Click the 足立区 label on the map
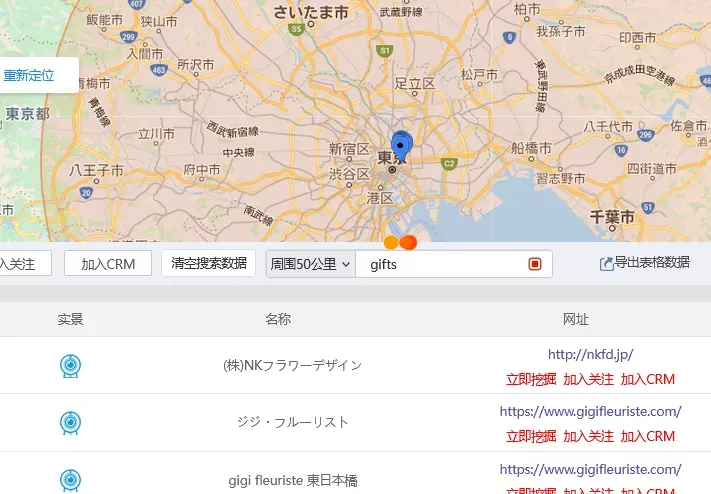Image resolution: width=711 pixels, height=494 pixels. (414, 83)
